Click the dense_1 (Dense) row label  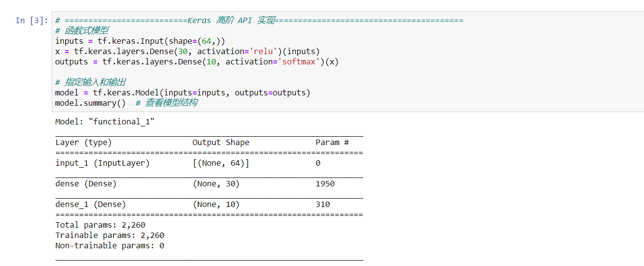pos(91,205)
